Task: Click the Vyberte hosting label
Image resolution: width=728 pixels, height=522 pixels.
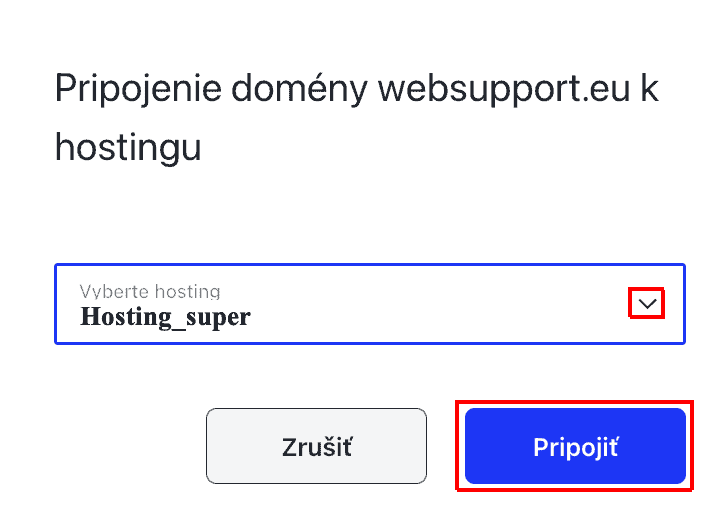Action: pyautogui.click(x=150, y=292)
